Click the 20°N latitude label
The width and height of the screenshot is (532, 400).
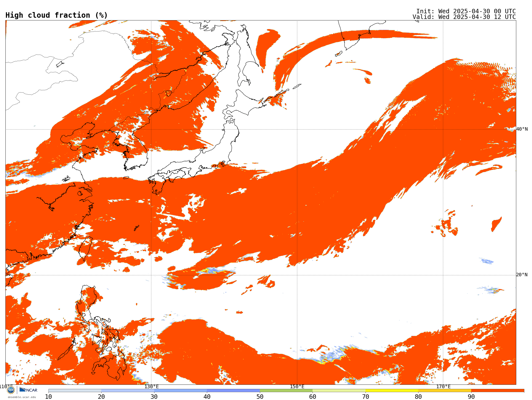pyautogui.click(x=522, y=275)
